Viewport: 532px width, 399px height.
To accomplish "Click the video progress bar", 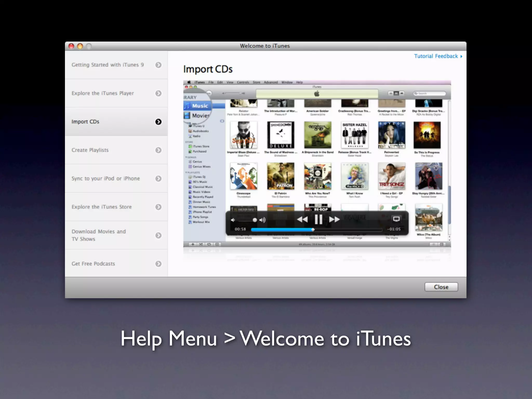I will [x=316, y=230].
